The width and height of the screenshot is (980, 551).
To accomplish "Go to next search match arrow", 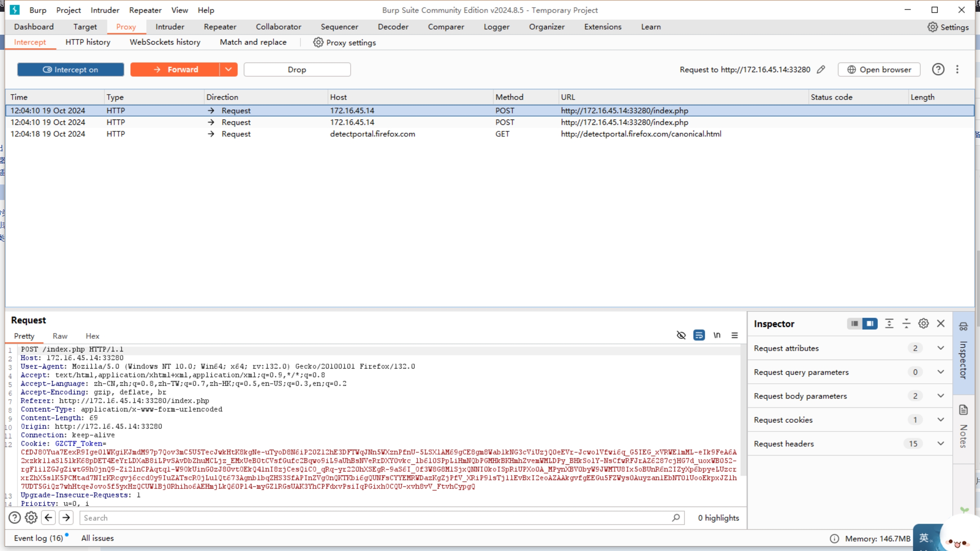I will (x=66, y=518).
